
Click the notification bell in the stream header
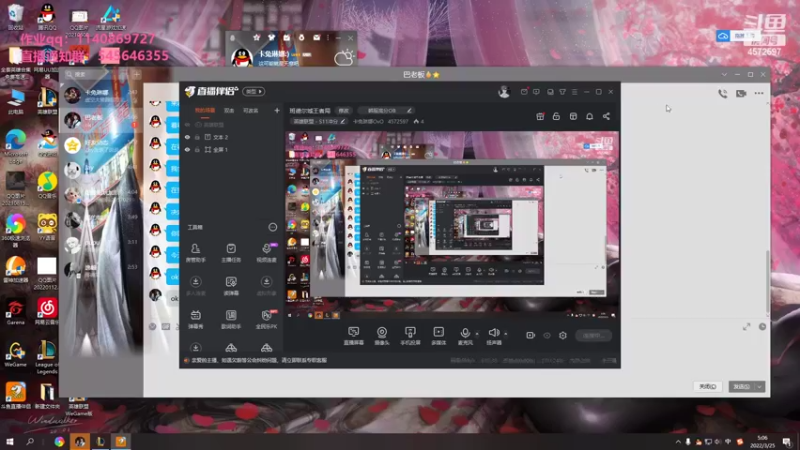[589, 116]
